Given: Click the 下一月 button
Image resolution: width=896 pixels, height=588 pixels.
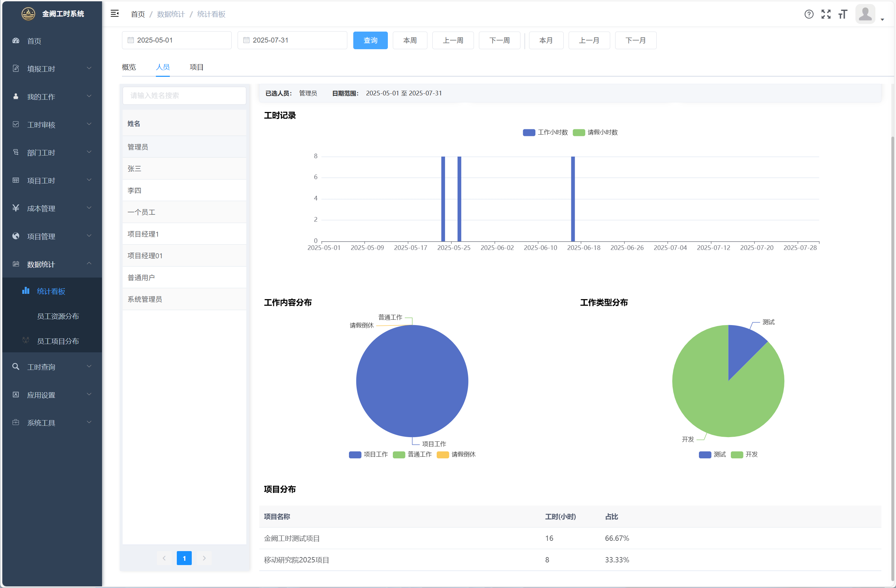Looking at the screenshot, I should pos(635,40).
